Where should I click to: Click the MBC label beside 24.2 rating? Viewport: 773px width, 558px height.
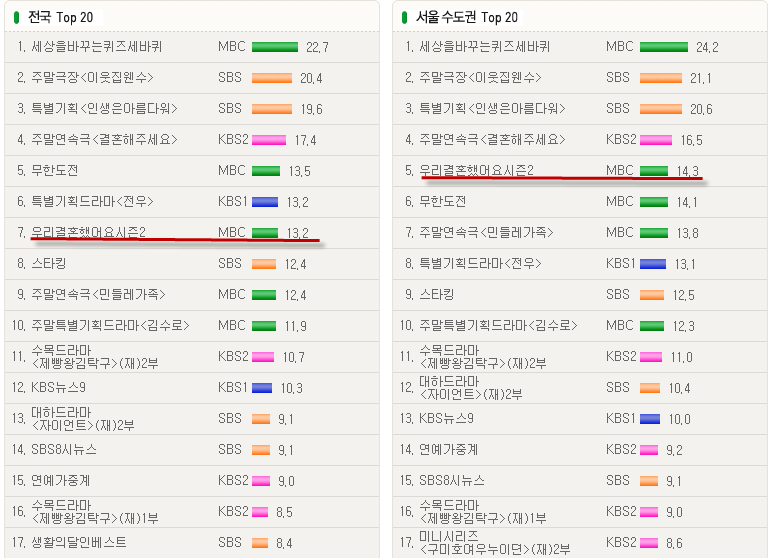(620, 47)
